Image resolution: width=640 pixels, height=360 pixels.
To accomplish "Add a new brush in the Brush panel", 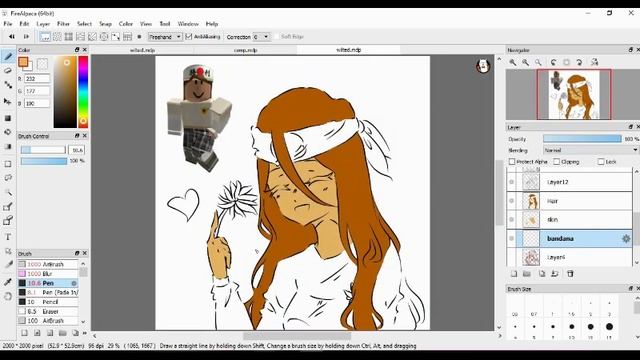I will click(24, 333).
